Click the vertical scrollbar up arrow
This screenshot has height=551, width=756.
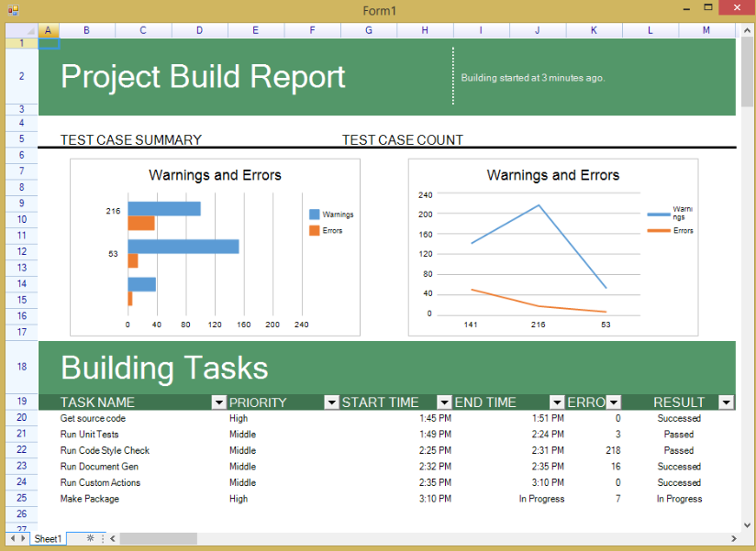(x=745, y=31)
